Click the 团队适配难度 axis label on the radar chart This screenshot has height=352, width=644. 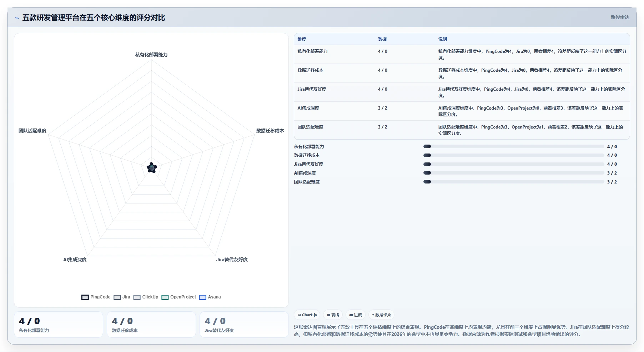click(x=32, y=131)
